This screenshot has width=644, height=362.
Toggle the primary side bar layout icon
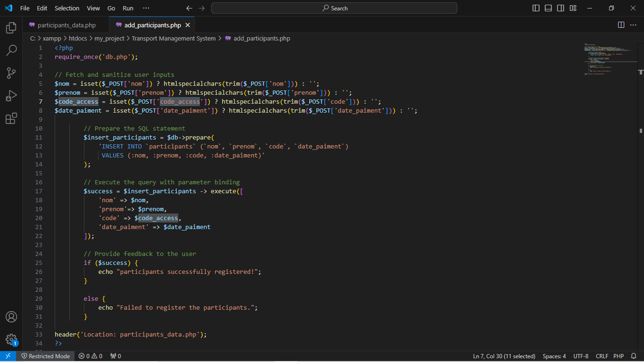[536, 8]
